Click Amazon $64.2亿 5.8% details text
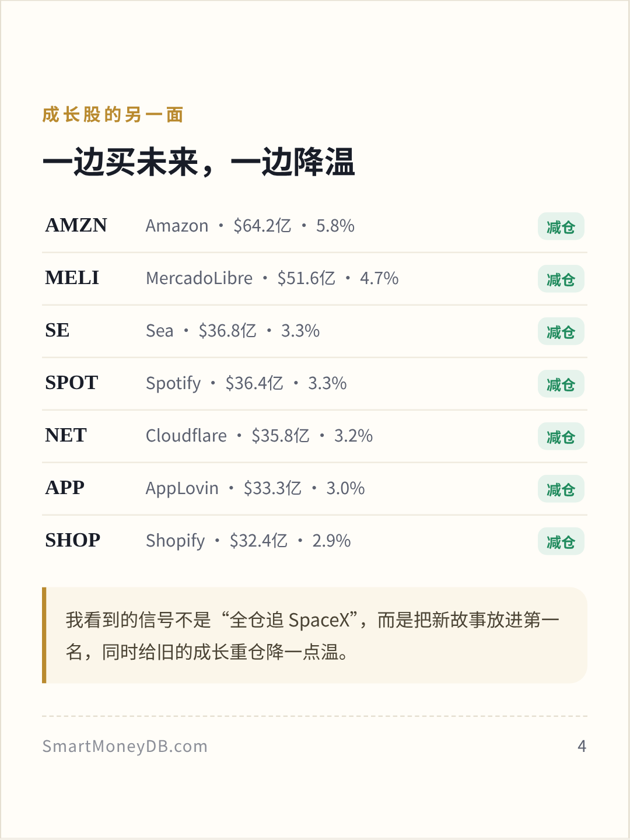The width and height of the screenshot is (630, 840). (250, 226)
